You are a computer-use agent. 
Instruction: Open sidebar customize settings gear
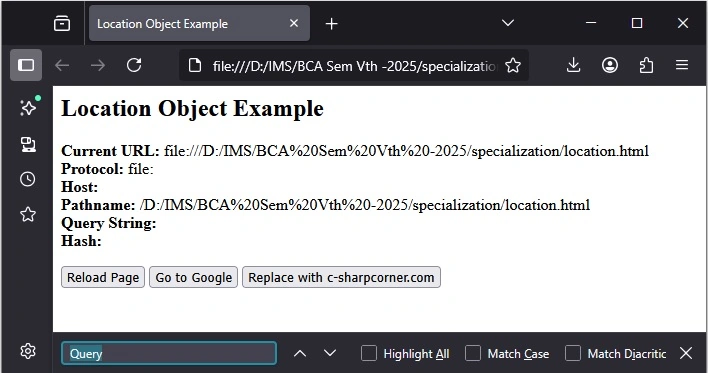[28, 351]
